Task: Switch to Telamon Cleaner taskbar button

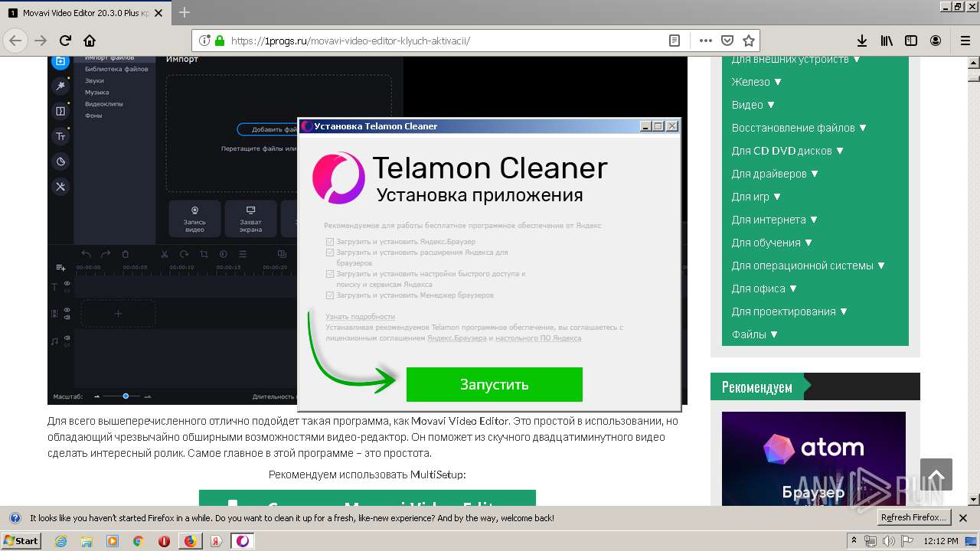Action: click(x=242, y=541)
